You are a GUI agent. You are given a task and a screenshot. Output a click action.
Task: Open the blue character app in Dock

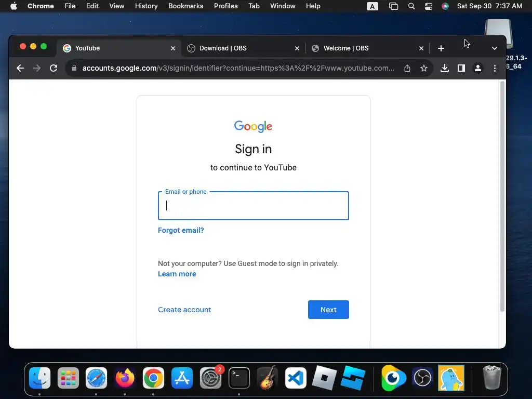tap(451, 378)
